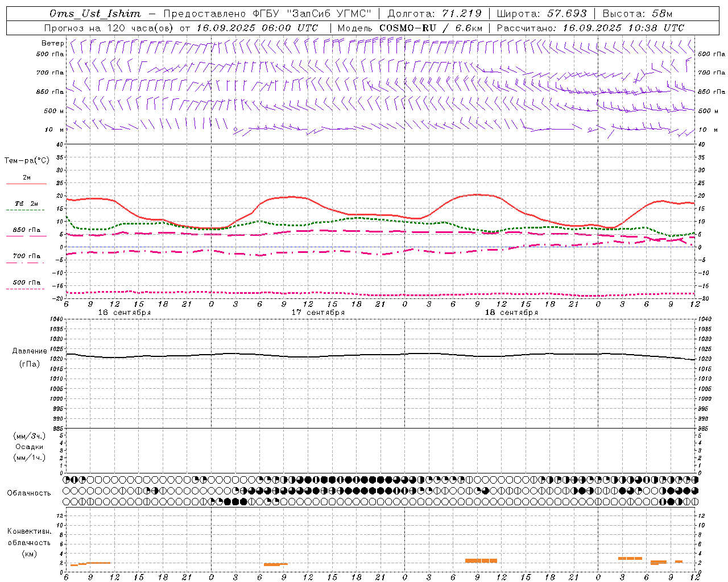Click the Модель COSMO-RU / 6.6км label

click(x=409, y=28)
